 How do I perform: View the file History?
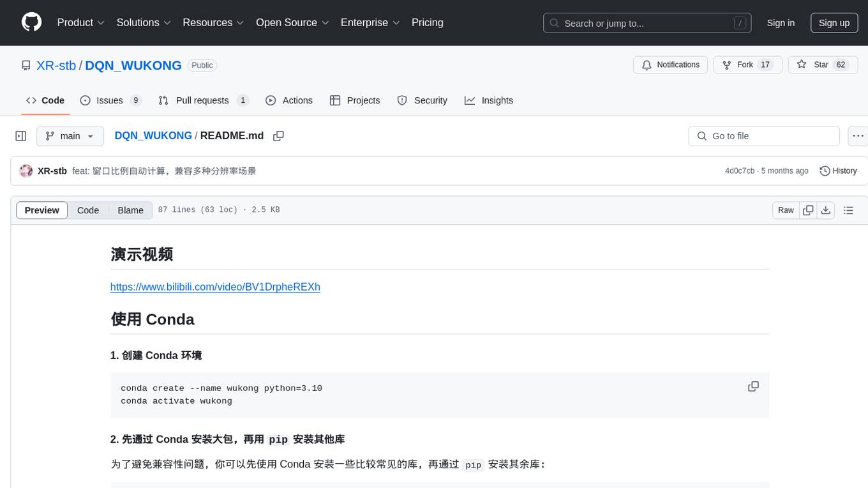pyautogui.click(x=838, y=171)
